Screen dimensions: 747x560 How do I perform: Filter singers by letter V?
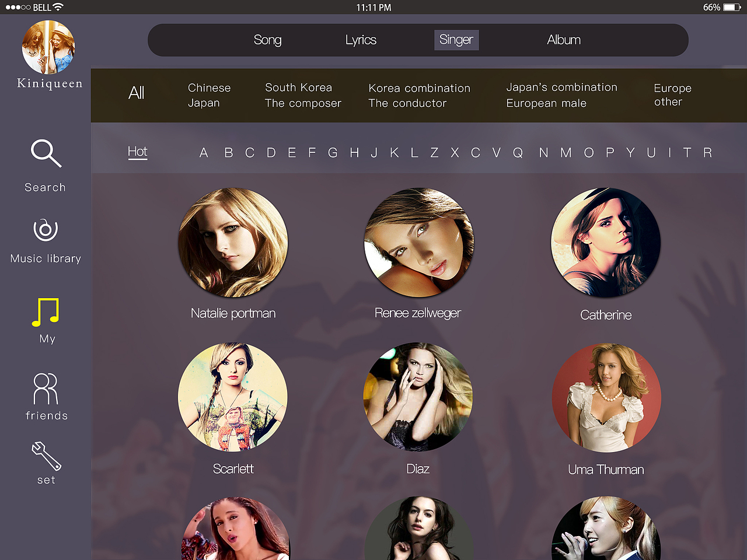click(496, 153)
